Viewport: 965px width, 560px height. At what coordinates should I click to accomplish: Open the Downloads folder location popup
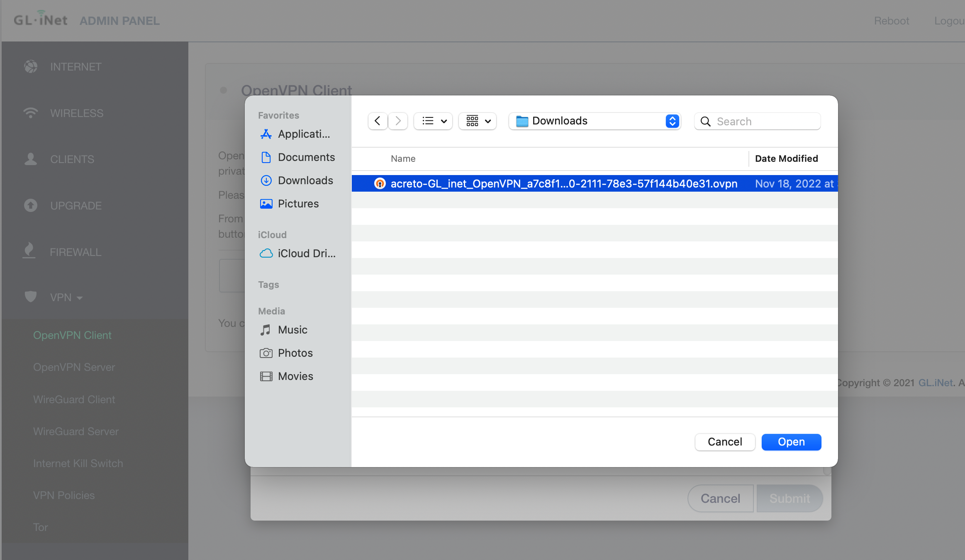coord(595,121)
